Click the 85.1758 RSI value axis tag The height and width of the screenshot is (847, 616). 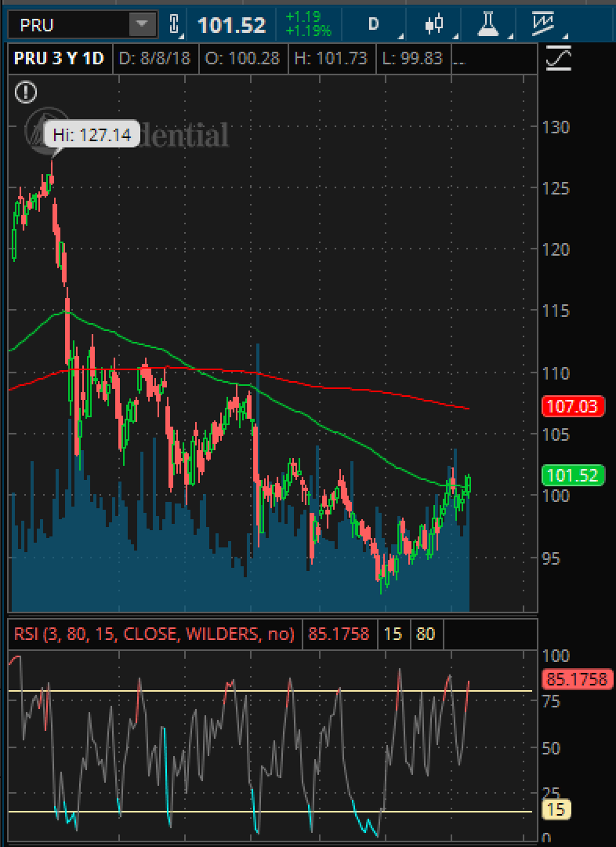(578, 678)
